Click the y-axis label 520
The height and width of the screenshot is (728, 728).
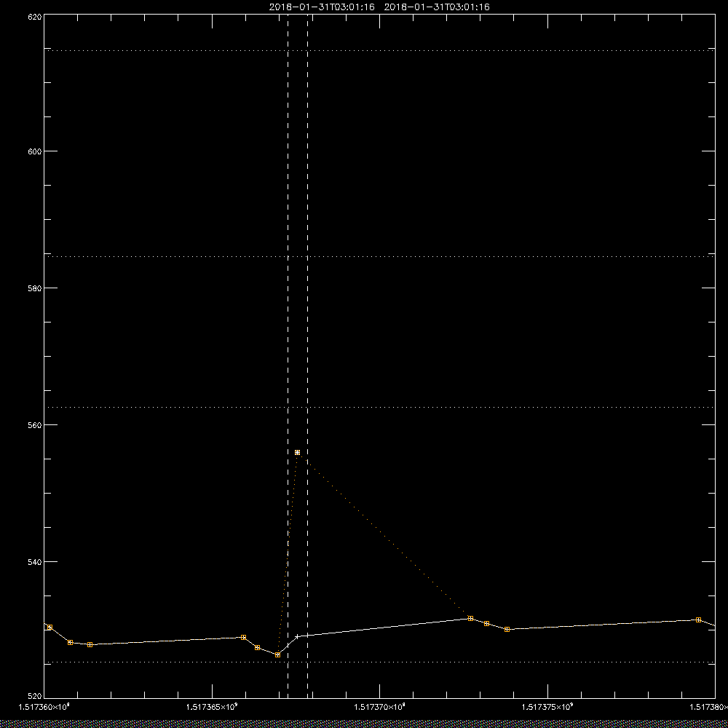[35, 697]
